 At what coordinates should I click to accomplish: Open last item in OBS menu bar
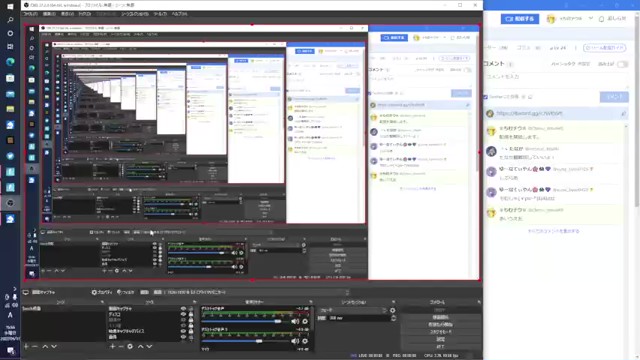tap(179, 14)
